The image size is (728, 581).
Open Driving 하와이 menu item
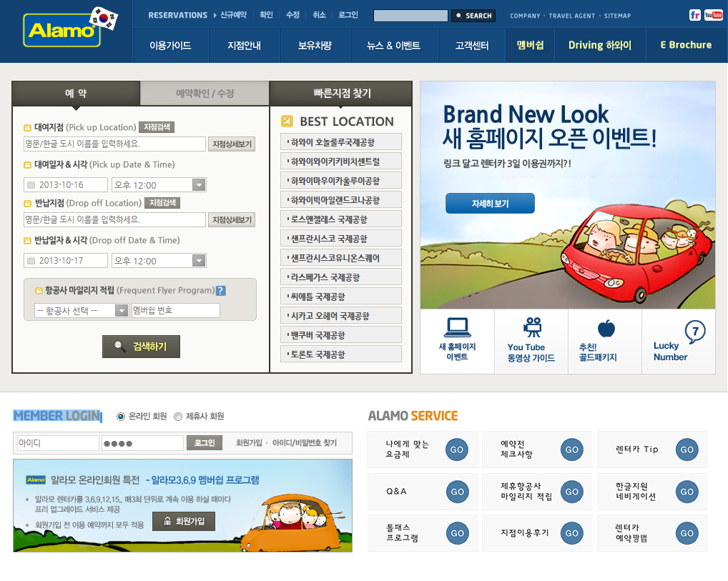click(x=600, y=45)
